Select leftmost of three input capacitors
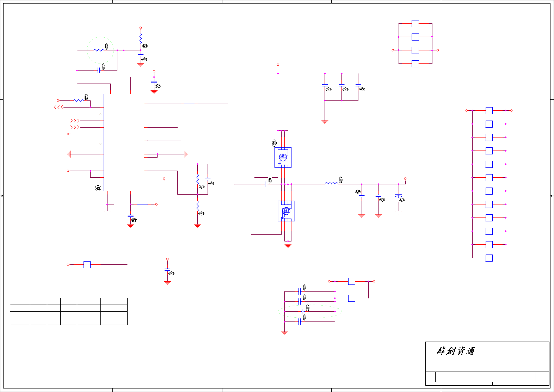Viewport: 554px width, 392px height. [325, 85]
